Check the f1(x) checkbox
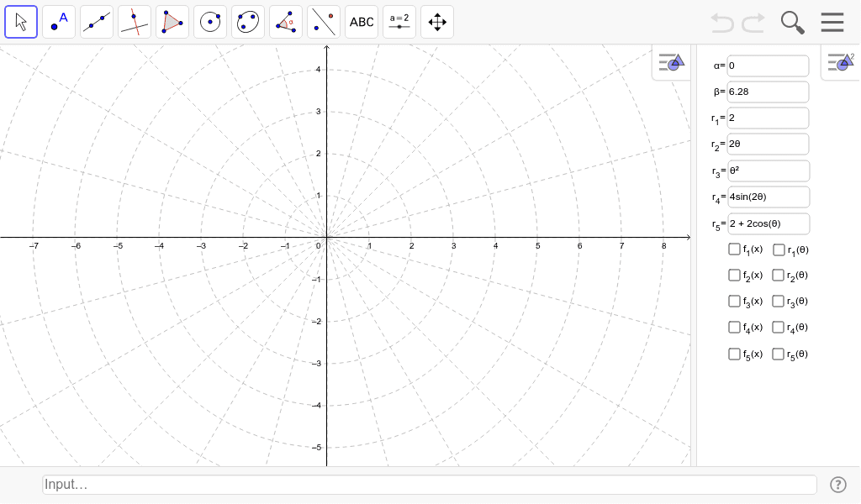 [734, 249]
